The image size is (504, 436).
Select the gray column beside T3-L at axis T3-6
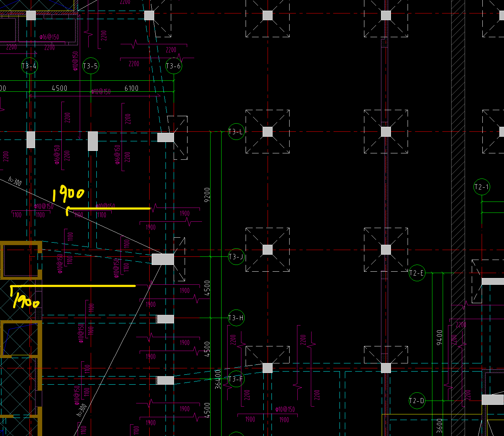coord(166,137)
